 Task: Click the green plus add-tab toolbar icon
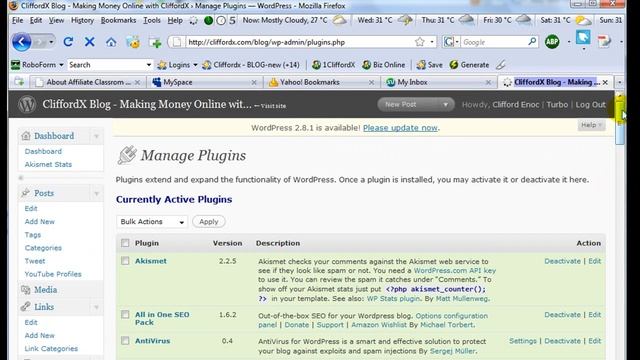pyautogui.click(x=155, y=42)
